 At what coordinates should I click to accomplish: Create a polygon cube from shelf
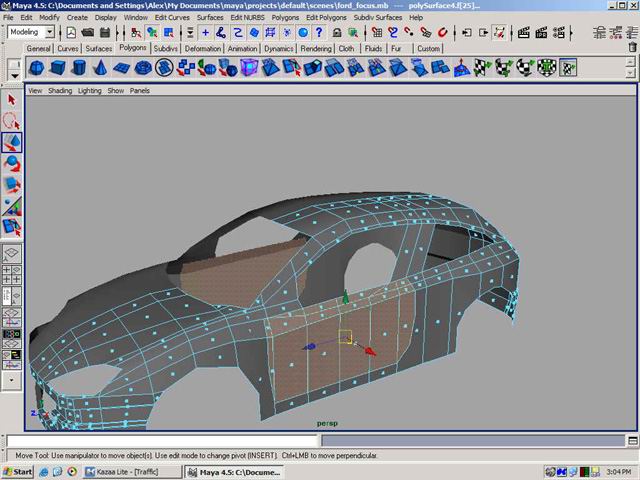[59, 68]
